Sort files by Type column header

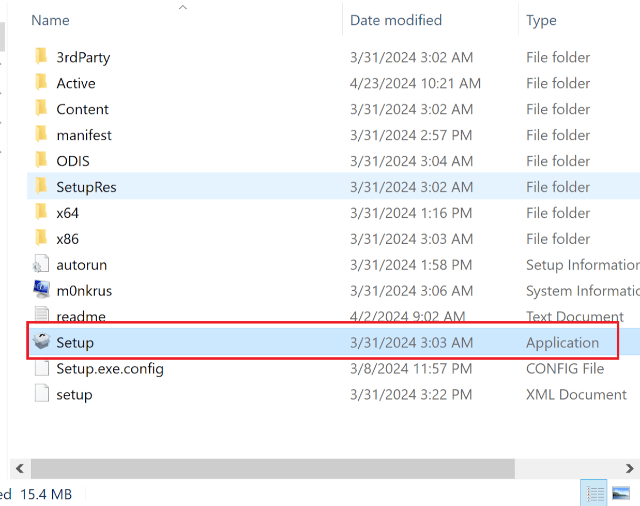541,20
